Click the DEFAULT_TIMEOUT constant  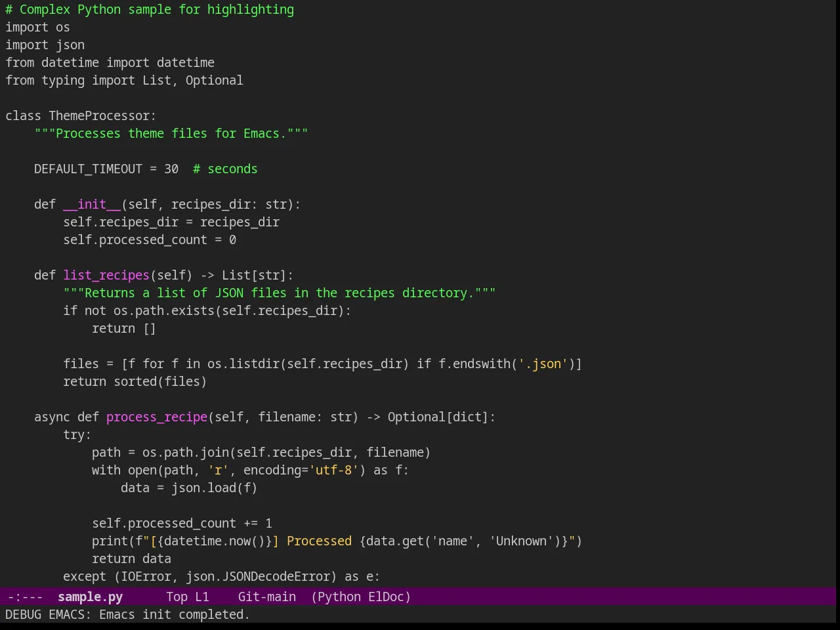[x=88, y=169]
